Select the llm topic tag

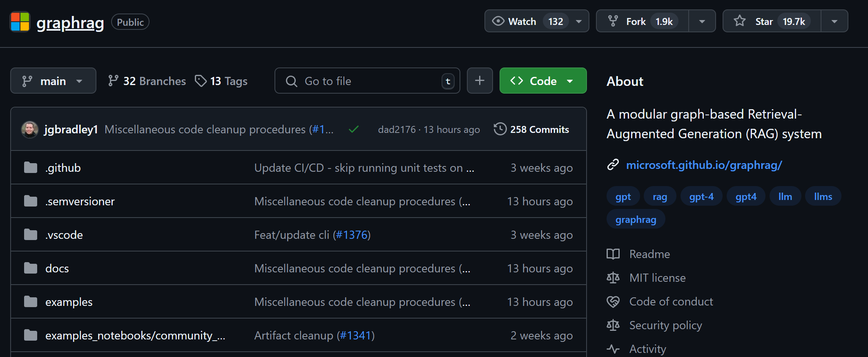785,197
